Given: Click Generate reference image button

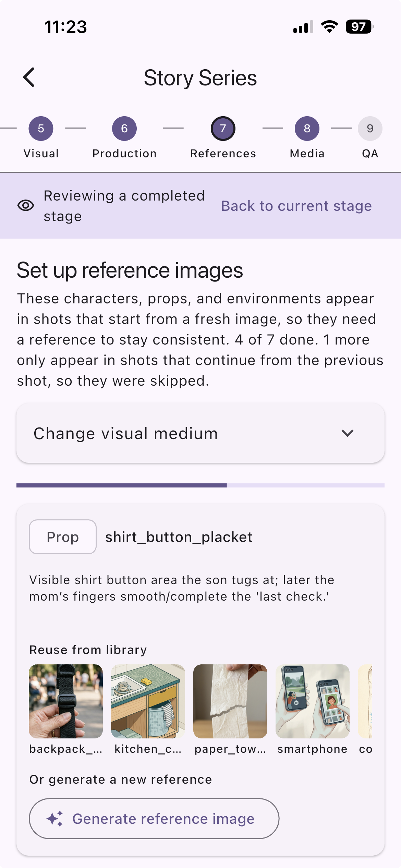Looking at the screenshot, I should coord(154,819).
